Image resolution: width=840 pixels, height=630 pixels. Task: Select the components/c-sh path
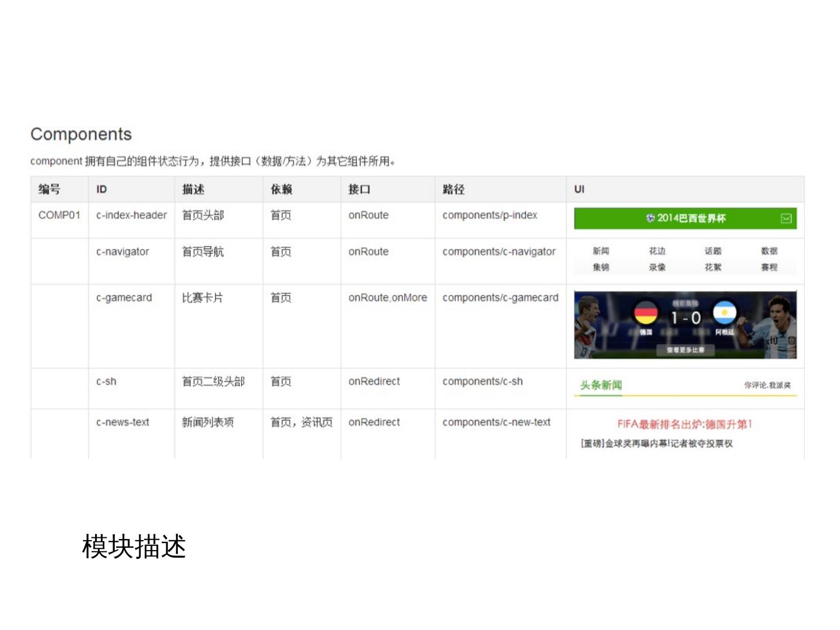coord(482,381)
